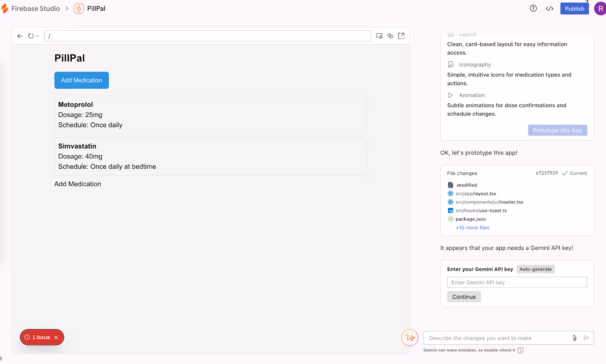Click Prototype this App button
The image size is (606, 364).
tap(558, 130)
